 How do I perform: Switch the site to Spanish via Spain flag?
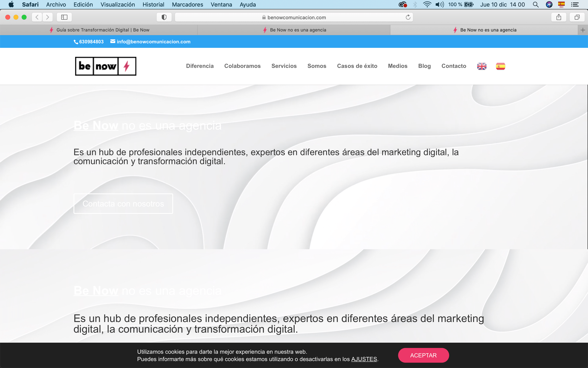501,66
